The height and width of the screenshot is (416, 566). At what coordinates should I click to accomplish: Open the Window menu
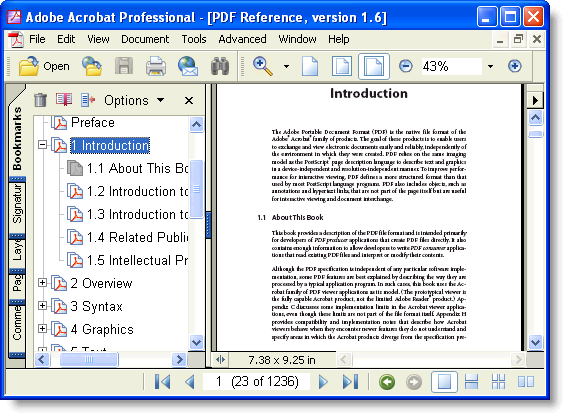click(297, 39)
